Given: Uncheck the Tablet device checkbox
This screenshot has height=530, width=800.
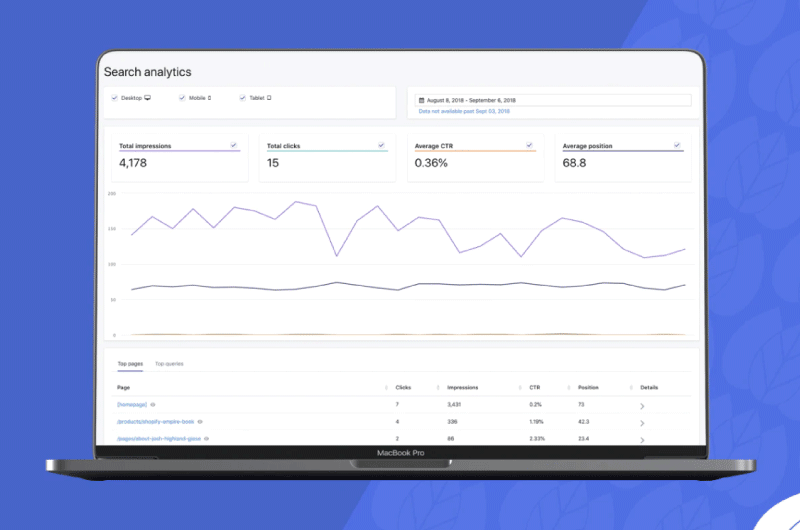Looking at the screenshot, I should pos(242,97).
